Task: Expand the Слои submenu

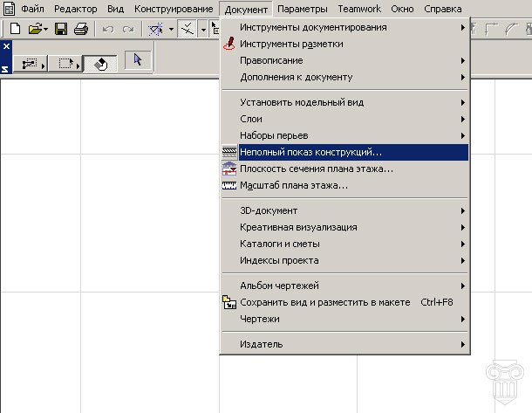Action: coord(344,120)
